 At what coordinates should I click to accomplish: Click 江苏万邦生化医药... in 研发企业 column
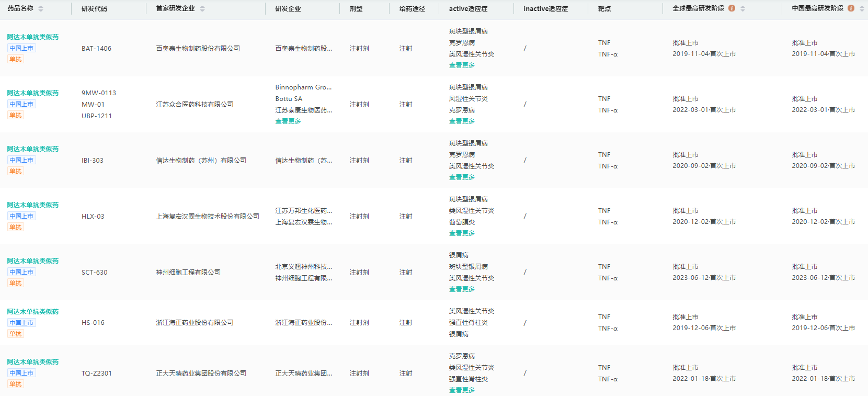(x=304, y=211)
